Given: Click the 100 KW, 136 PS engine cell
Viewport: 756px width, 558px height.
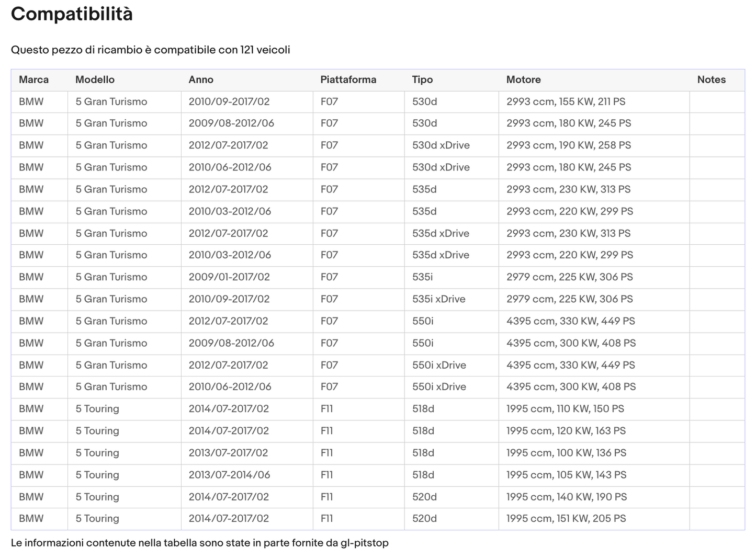Looking at the screenshot, I should point(566,453).
